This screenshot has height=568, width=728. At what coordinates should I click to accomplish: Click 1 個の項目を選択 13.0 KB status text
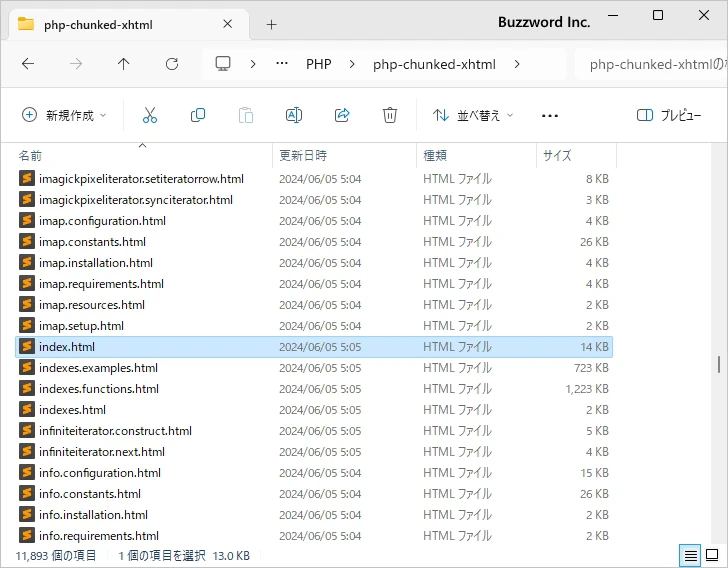pyautogui.click(x=184, y=555)
